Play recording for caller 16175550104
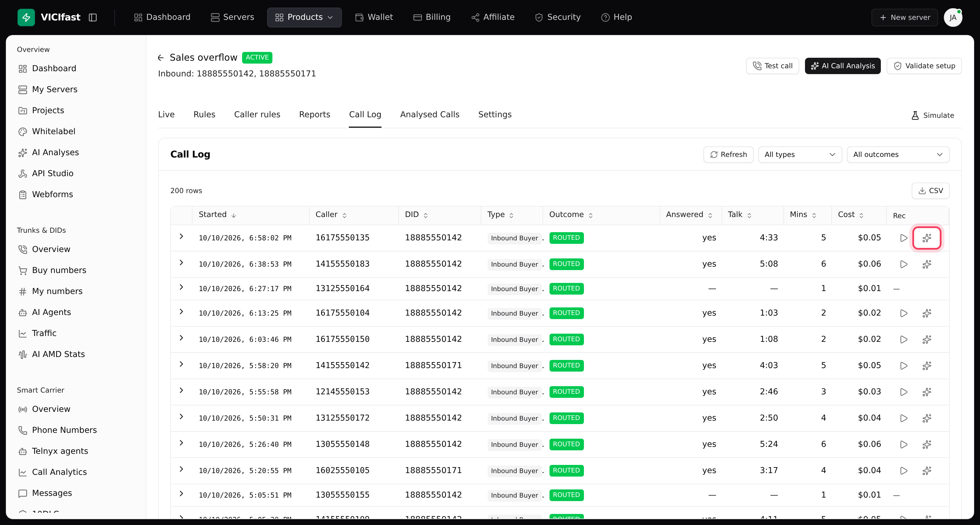Viewport: 980px width, 525px height. coord(904,313)
